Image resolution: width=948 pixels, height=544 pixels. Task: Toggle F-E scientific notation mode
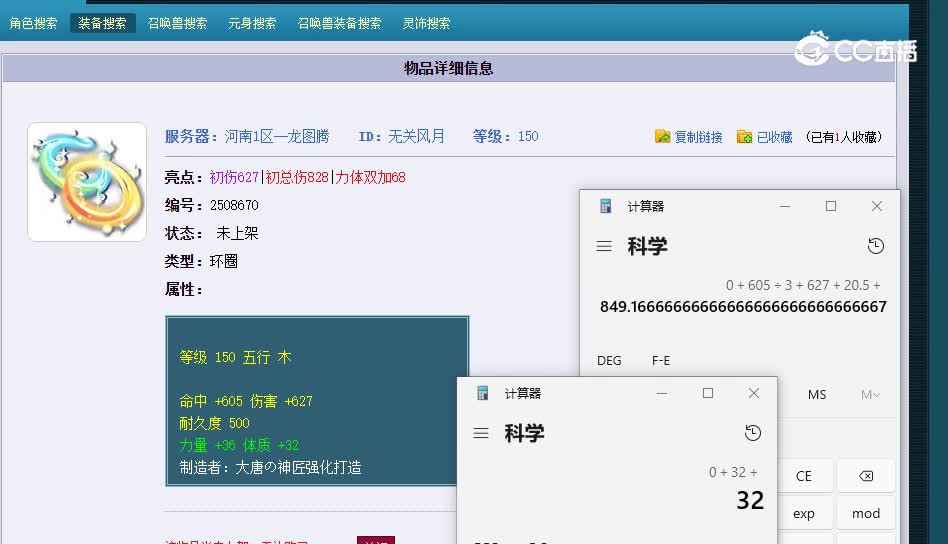click(x=661, y=360)
